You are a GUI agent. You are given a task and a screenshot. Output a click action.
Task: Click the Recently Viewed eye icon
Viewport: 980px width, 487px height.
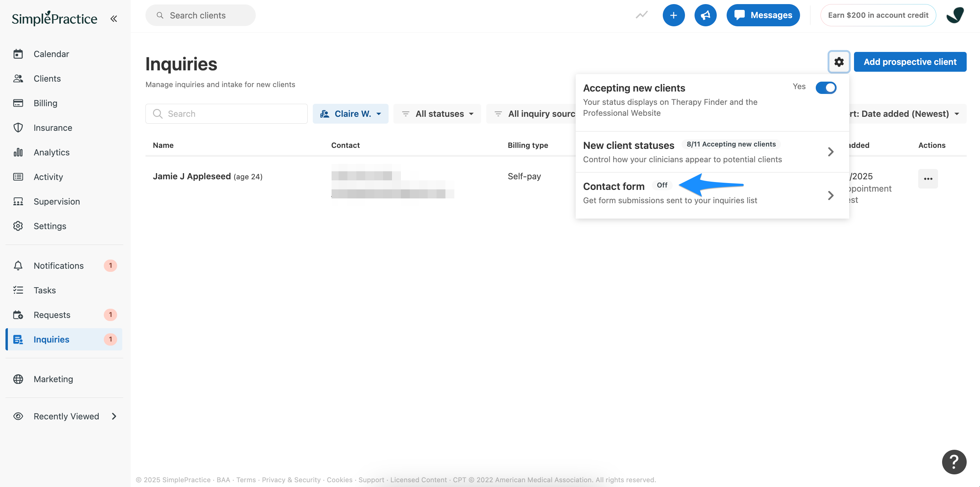18,416
